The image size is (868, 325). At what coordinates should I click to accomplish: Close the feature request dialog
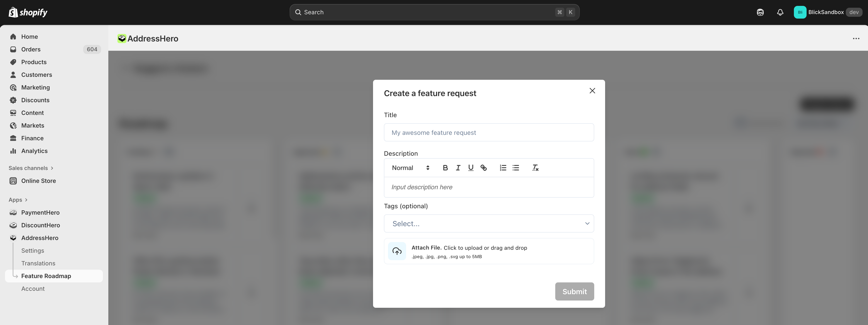click(592, 91)
